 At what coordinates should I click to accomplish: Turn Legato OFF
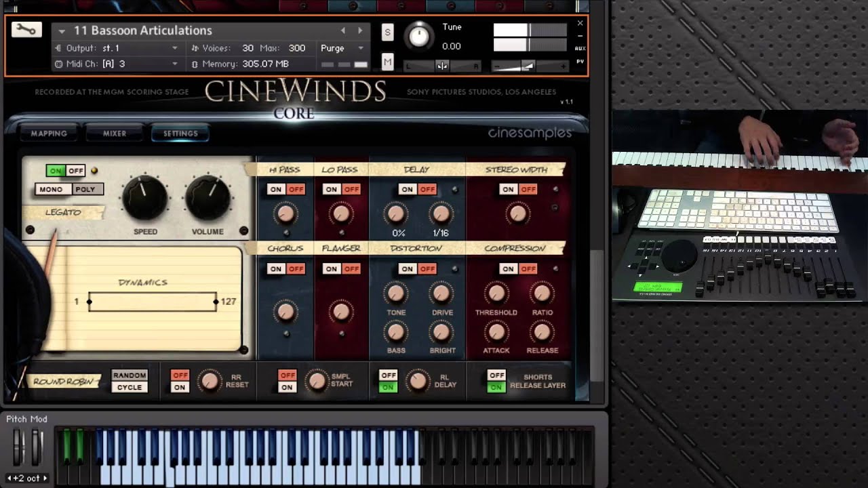75,171
